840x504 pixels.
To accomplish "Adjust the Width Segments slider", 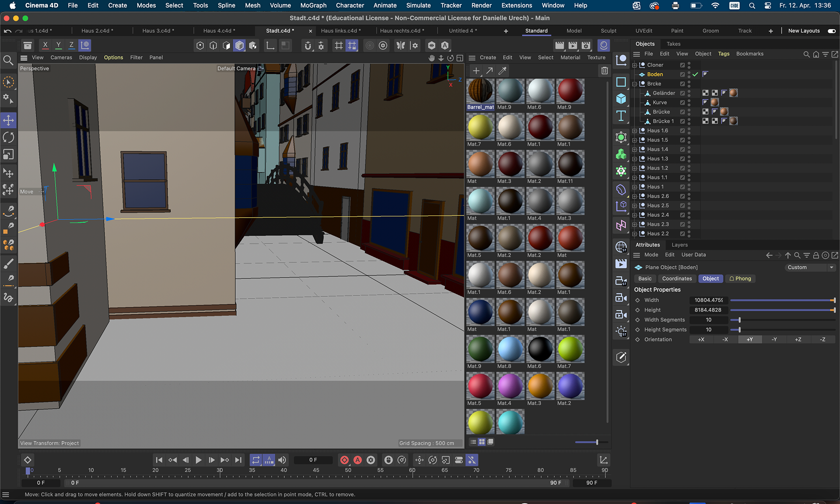I will (739, 320).
